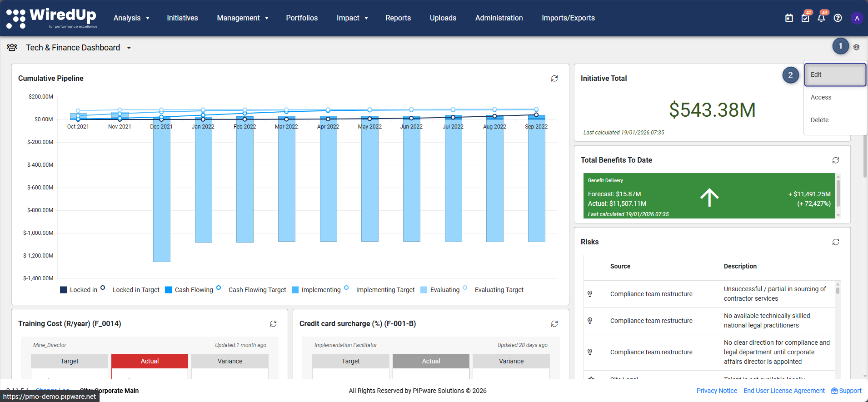
Task: Open the user avatar A menu
Action: (x=857, y=18)
